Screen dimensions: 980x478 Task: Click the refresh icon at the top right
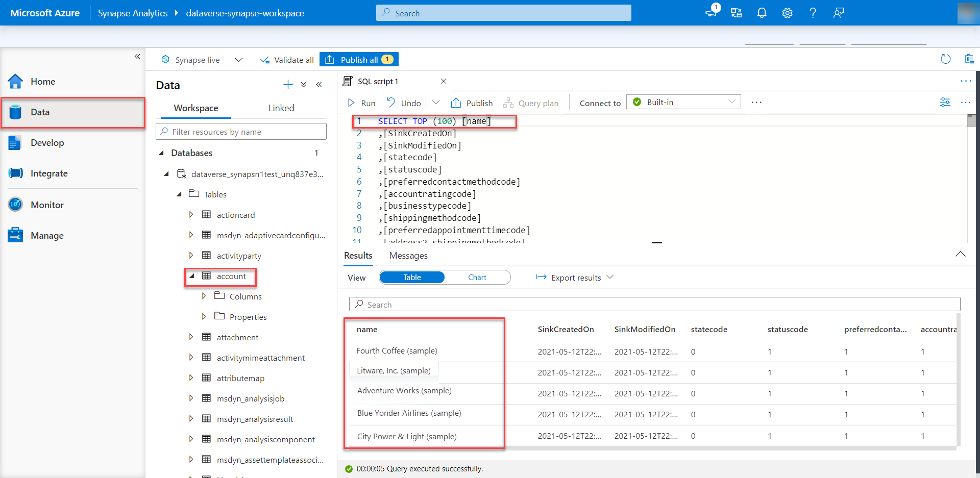point(946,59)
